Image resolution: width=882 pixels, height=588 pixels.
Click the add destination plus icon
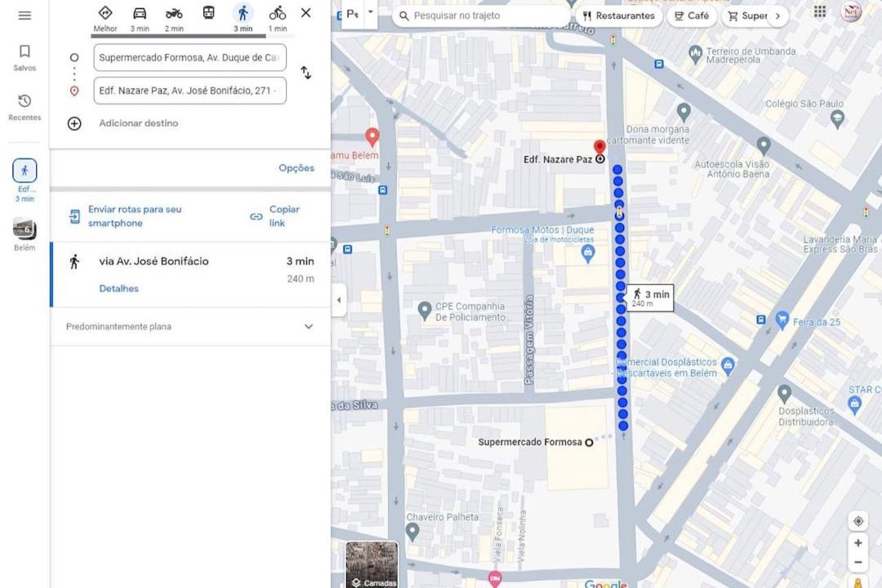[74, 123]
